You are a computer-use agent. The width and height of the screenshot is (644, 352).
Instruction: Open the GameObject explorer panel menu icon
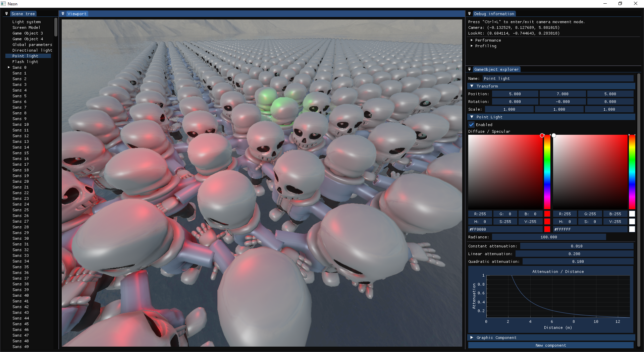point(469,69)
